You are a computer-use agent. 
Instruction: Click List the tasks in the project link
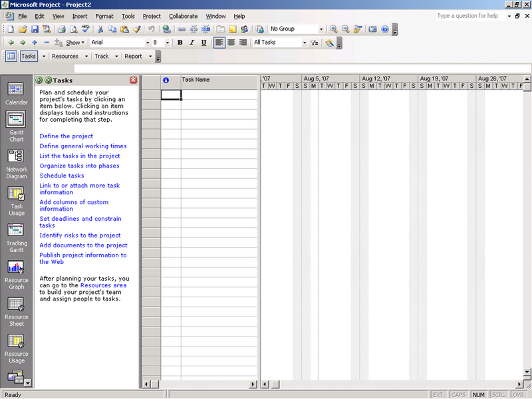coord(80,156)
